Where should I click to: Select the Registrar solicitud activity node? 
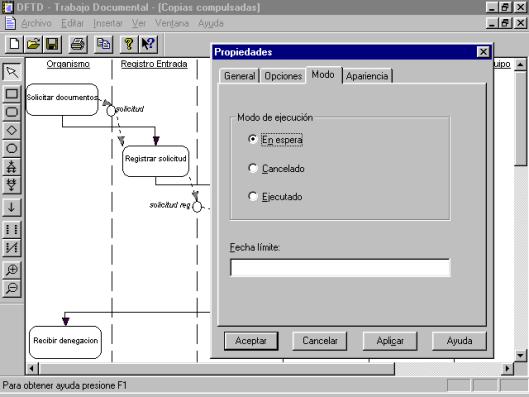pyautogui.click(x=156, y=161)
